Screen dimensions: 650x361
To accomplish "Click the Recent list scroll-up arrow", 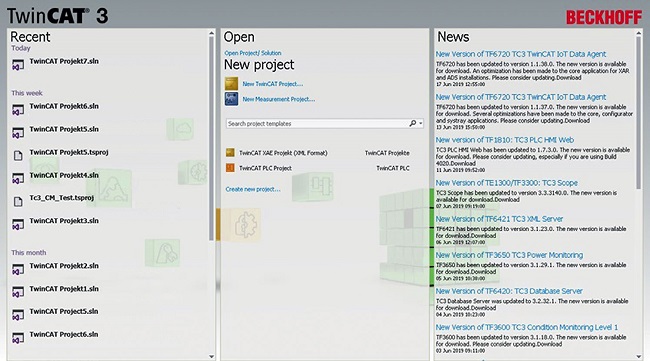I will click(211, 33).
